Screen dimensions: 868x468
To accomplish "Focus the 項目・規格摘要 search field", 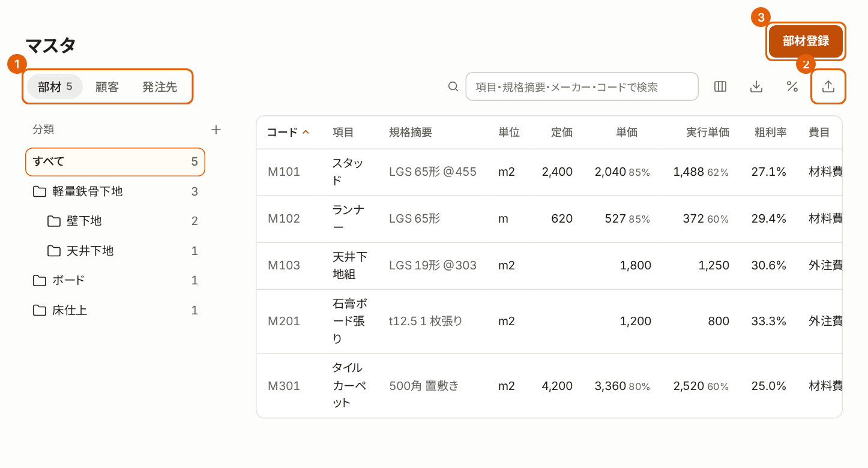I will [x=582, y=87].
